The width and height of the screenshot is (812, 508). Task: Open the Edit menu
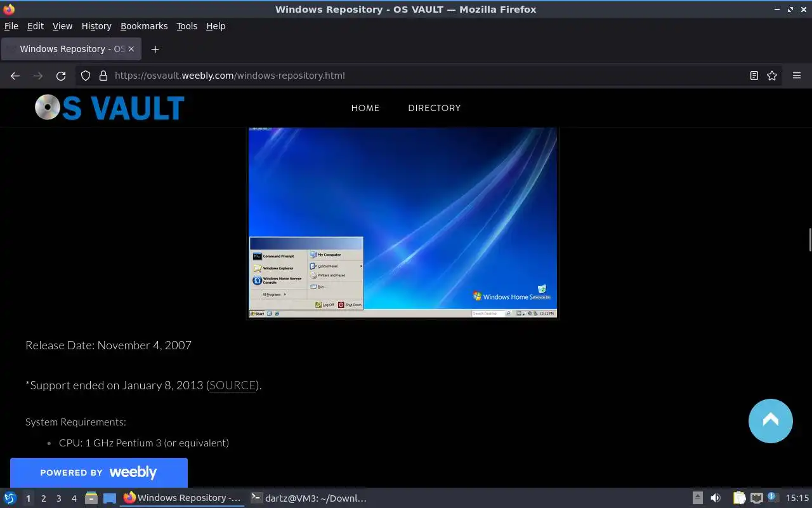[x=36, y=26]
